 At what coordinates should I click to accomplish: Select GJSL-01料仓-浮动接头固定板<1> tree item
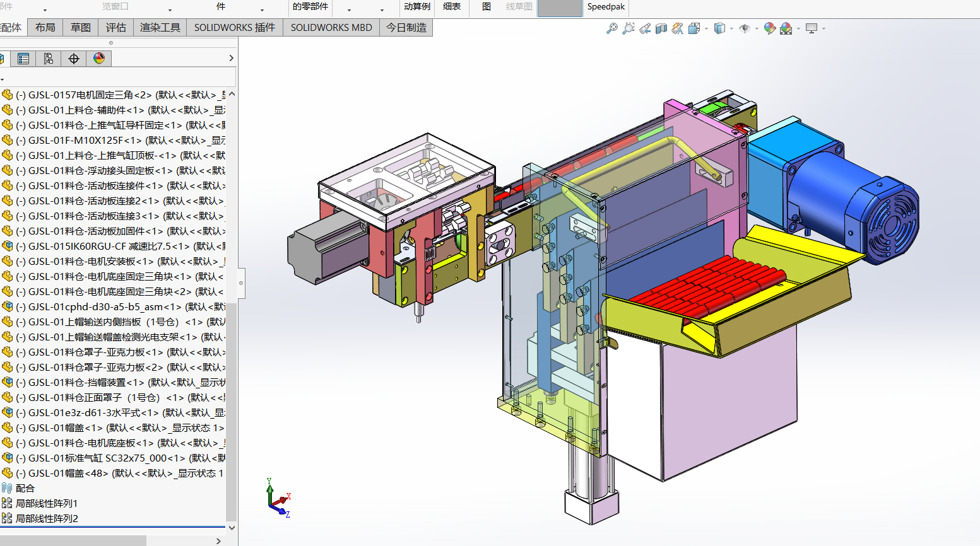tap(114, 170)
